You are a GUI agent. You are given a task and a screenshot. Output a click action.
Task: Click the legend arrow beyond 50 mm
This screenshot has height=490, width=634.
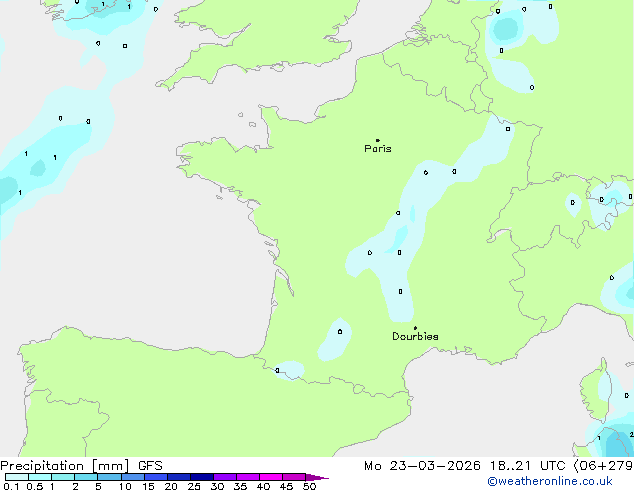coord(317,477)
